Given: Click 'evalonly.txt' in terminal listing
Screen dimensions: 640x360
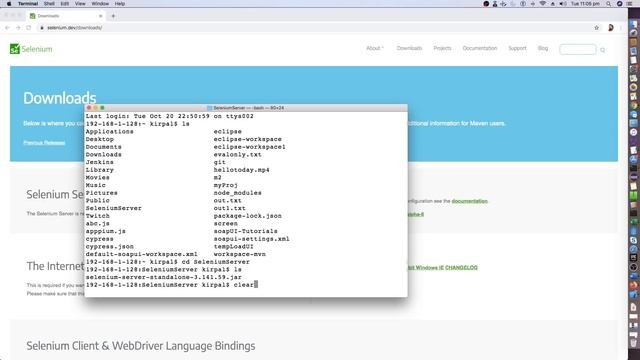Looking at the screenshot, I should coord(238,155).
